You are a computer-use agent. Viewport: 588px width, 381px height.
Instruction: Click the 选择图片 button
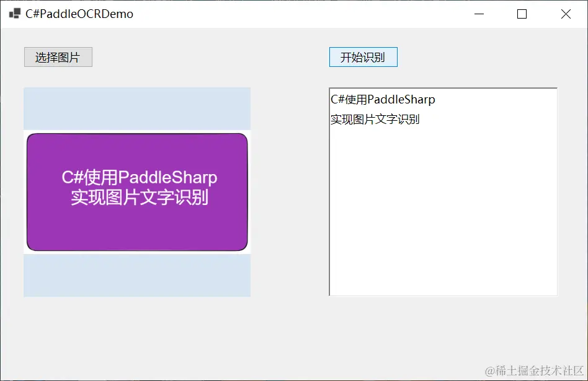58,57
